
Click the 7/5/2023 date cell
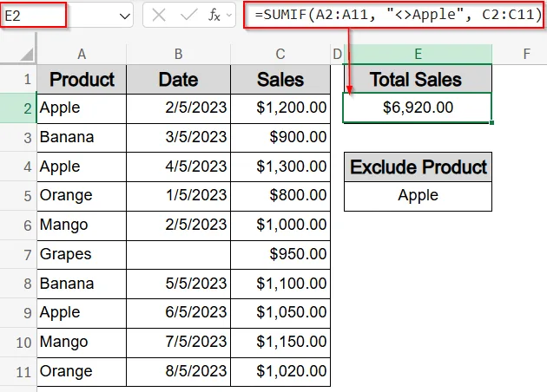point(178,343)
